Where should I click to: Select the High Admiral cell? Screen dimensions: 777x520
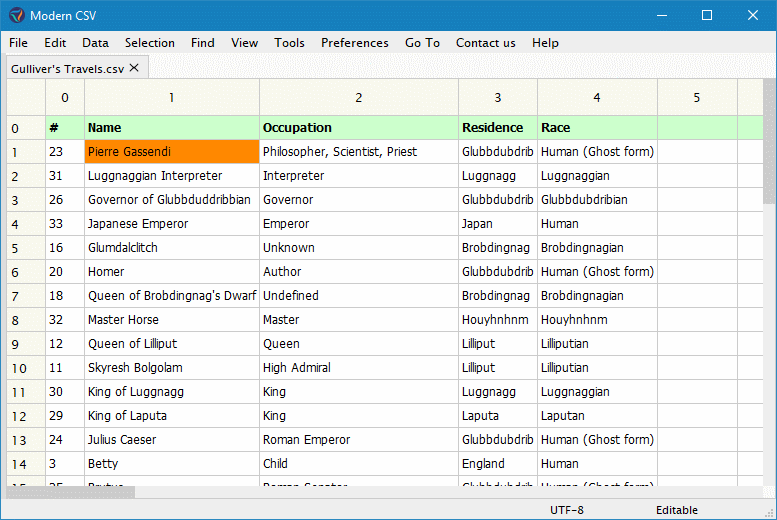coord(358,368)
